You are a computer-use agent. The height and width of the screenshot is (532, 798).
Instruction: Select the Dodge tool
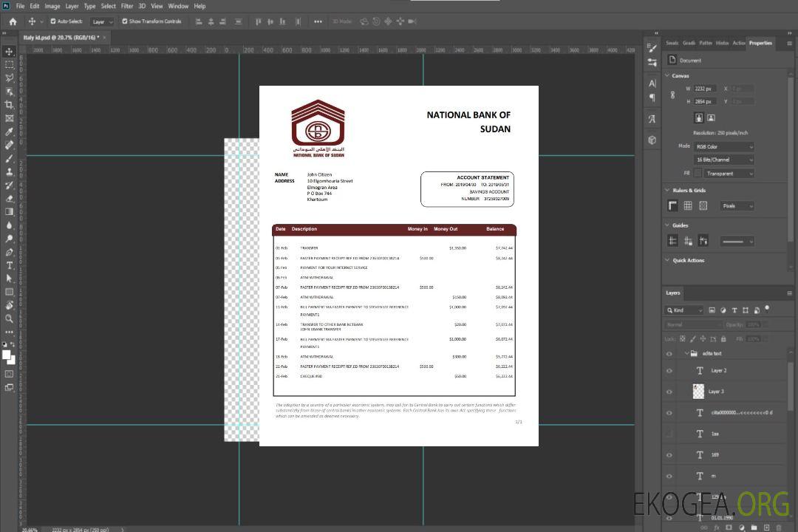pos(9,238)
